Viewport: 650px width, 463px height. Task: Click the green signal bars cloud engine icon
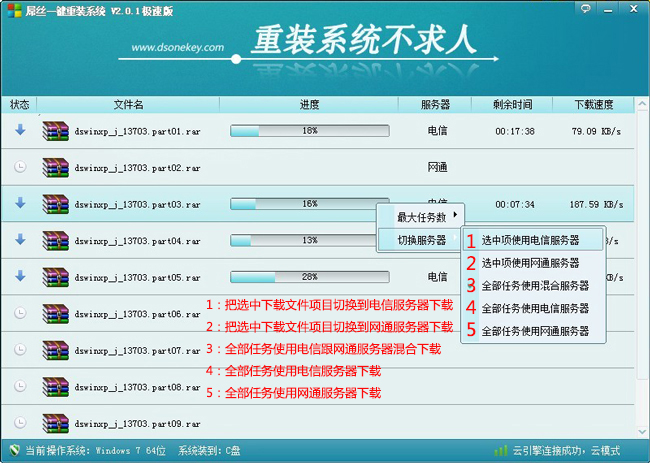pyautogui.click(x=501, y=451)
